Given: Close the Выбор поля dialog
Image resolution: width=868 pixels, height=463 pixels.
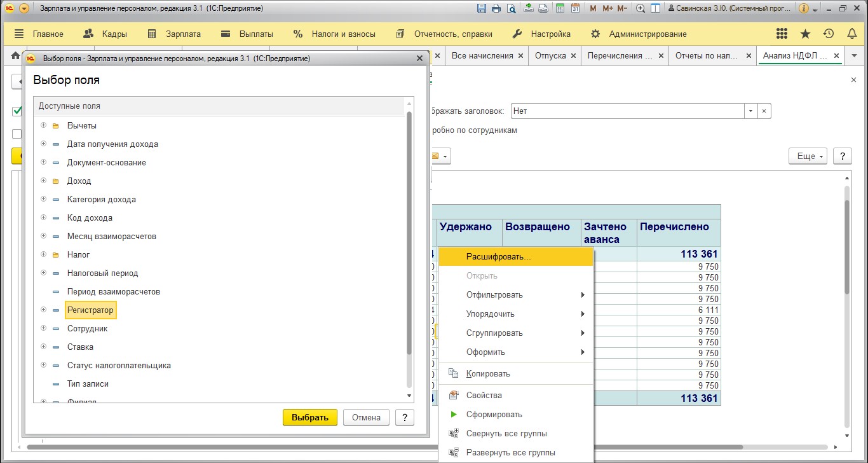Looking at the screenshot, I should point(419,58).
